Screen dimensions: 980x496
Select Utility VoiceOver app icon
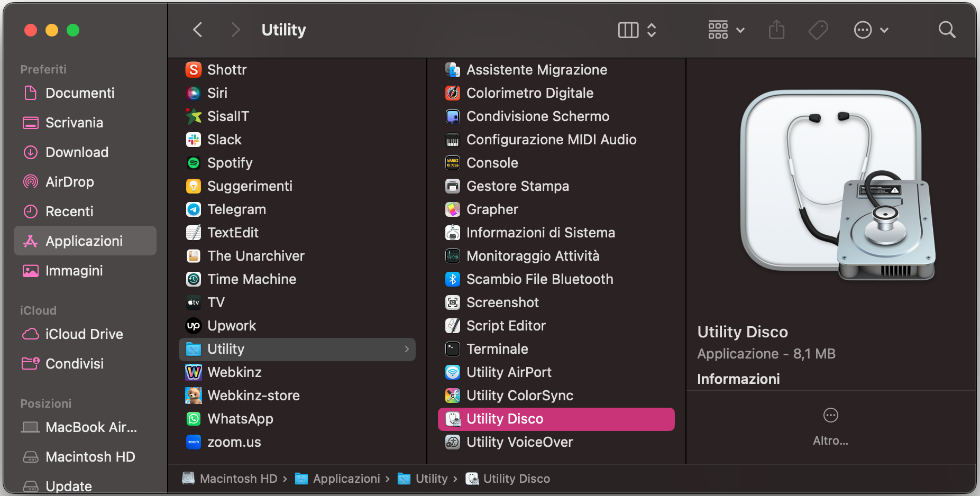[453, 442]
